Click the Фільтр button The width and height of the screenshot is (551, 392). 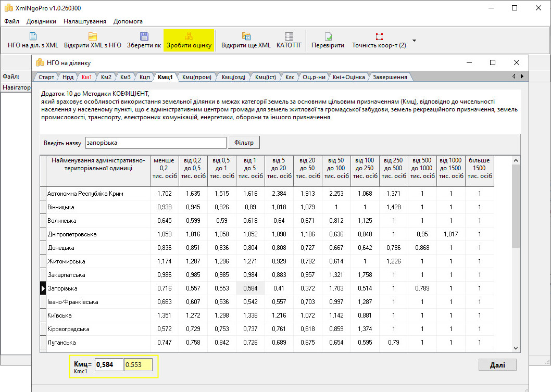click(244, 143)
